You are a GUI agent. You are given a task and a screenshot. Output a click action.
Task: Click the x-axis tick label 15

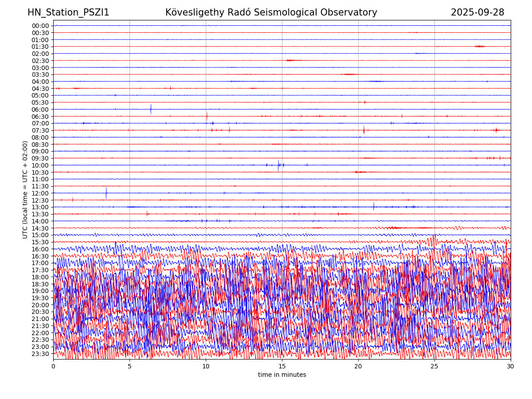coord(282,367)
